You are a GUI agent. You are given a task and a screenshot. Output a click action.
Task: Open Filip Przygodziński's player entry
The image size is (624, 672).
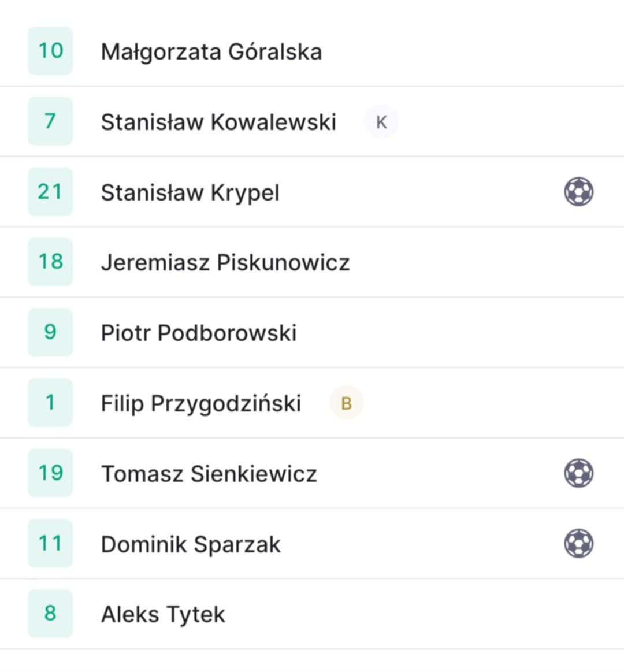pos(201,404)
